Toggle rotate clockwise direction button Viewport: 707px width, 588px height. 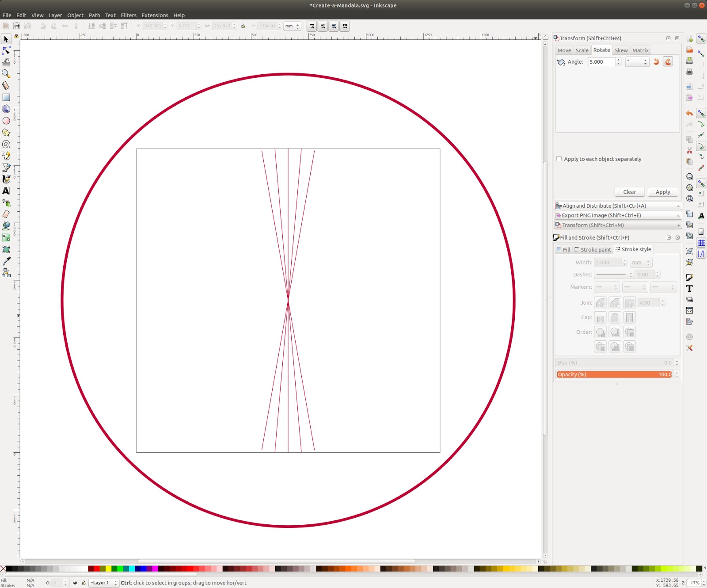click(668, 62)
